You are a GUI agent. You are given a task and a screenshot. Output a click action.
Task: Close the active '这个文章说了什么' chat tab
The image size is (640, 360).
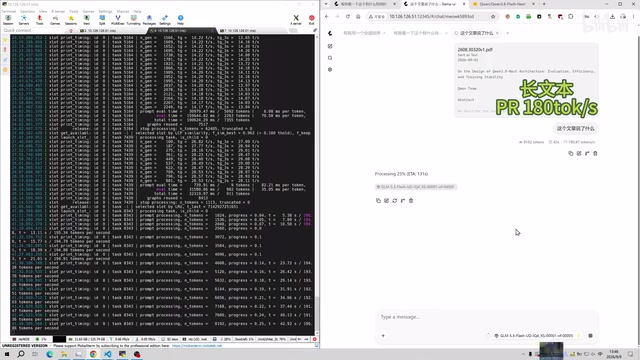coord(497,33)
